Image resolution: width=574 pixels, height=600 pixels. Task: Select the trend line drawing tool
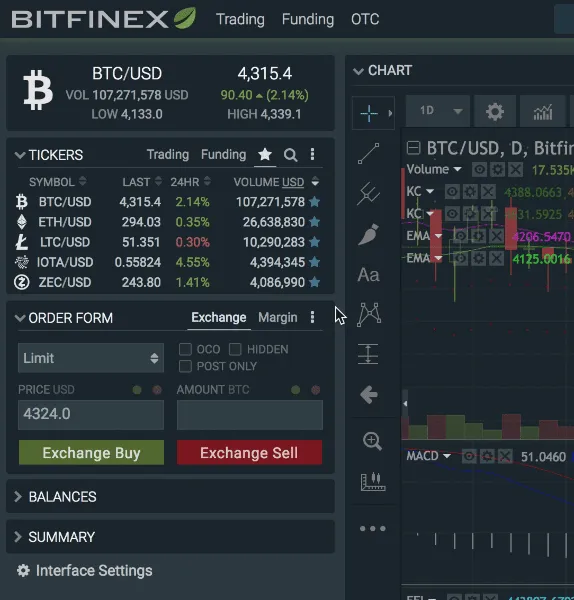tap(369, 153)
